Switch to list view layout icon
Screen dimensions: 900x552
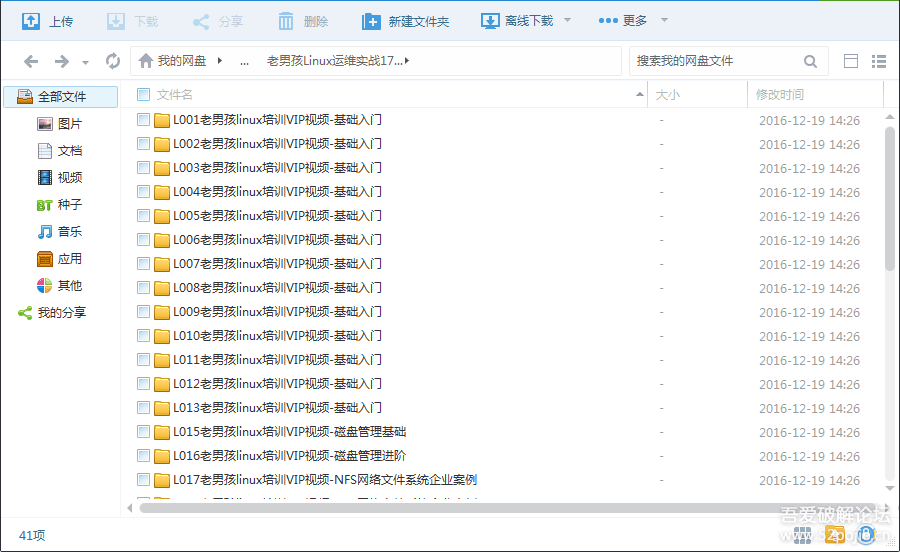tap(879, 61)
